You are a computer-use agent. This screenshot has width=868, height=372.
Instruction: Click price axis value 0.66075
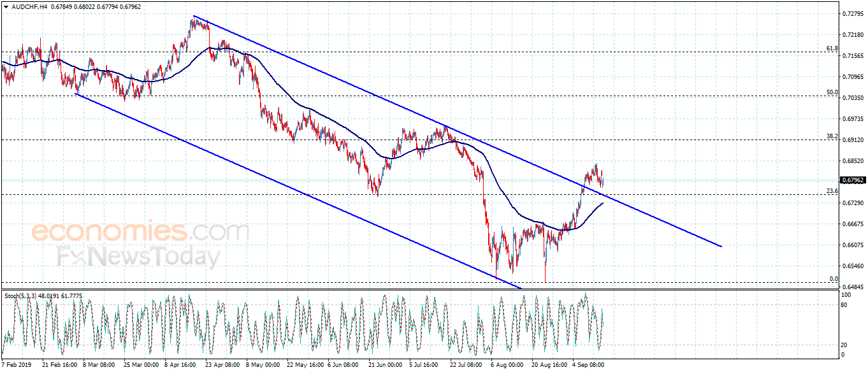click(x=853, y=245)
